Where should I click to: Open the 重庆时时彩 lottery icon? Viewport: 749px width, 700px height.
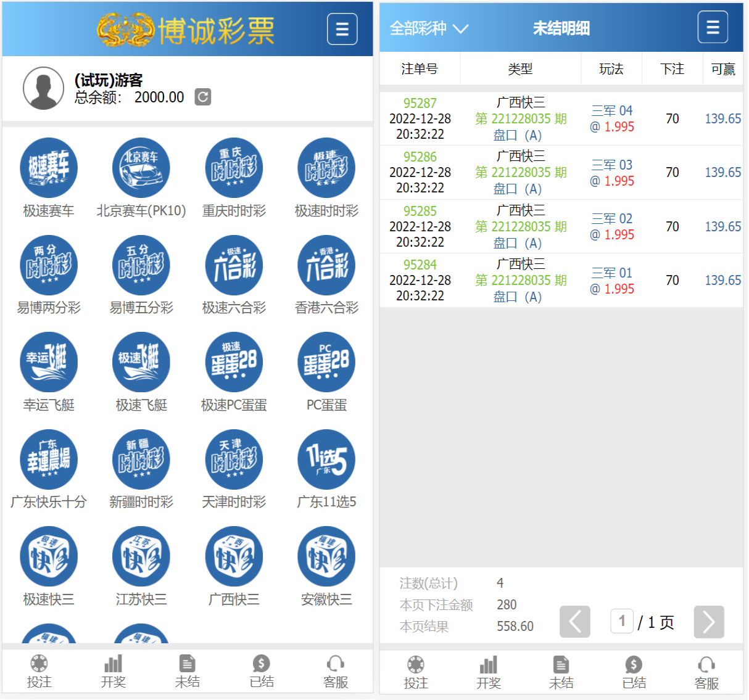pyautogui.click(x=234, y=168)
